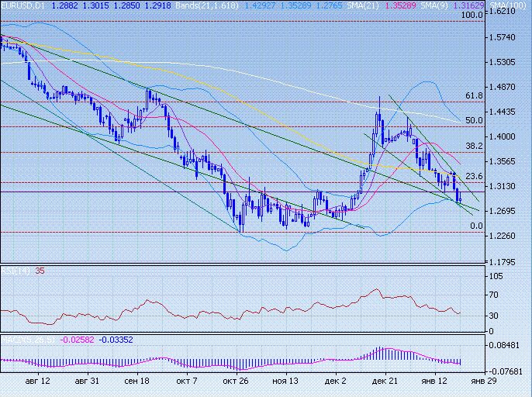Select the авг 12 date marker
The height and width of the screenshot is (397, 532).
point(37,381)
